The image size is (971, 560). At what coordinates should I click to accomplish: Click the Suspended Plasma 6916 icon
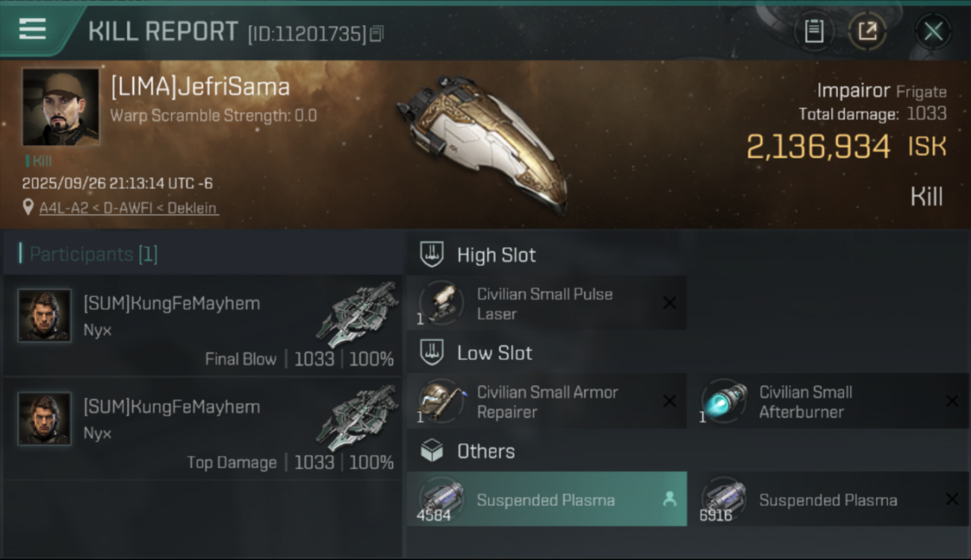(724, 499)
